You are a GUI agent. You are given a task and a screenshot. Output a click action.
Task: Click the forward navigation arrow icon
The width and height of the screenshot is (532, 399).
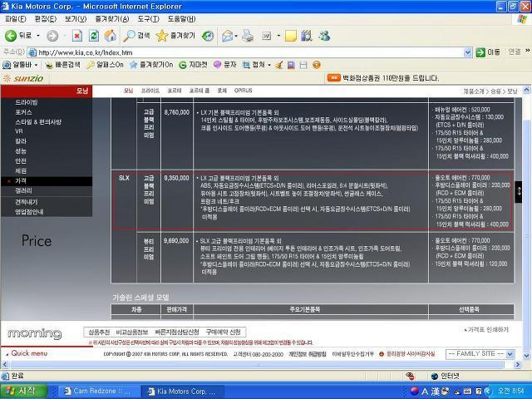tap(52, 36)
